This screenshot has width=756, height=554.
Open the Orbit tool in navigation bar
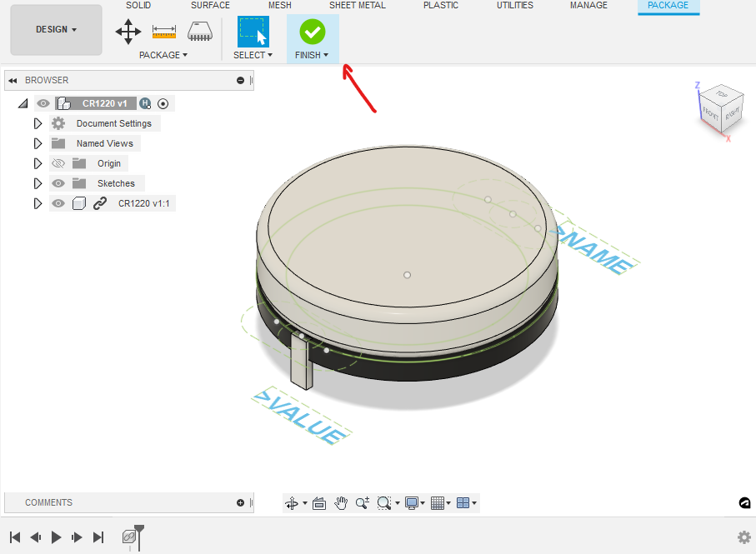[x=292, y=503]
